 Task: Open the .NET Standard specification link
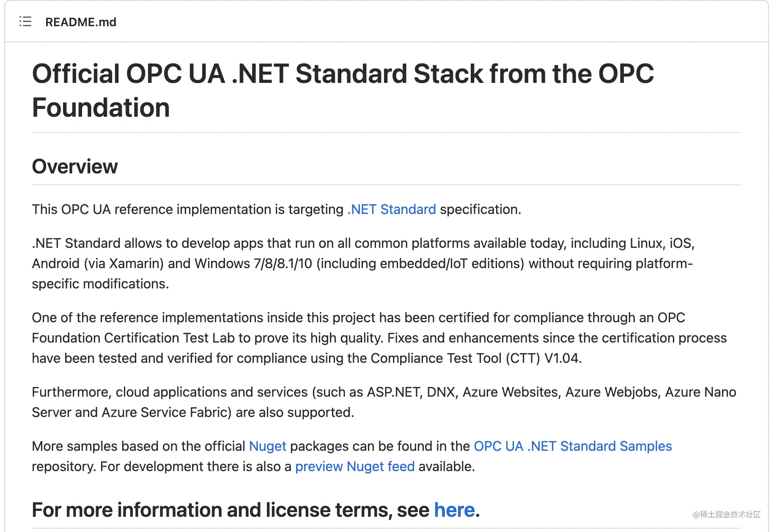pos(391,209)
